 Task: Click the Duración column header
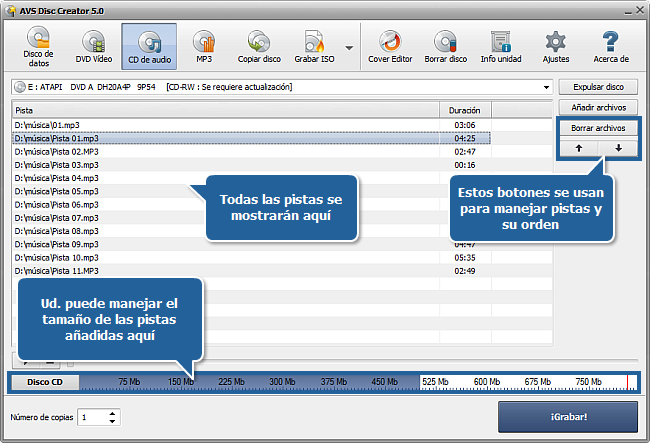coord(465,111)
